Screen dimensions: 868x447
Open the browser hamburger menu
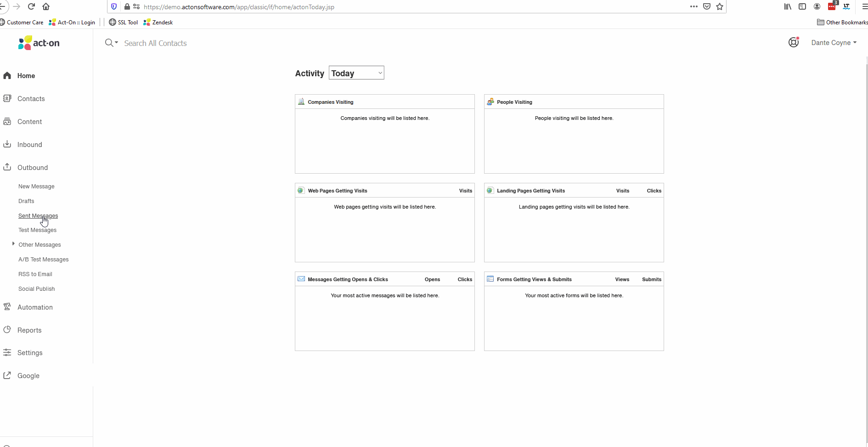click(864, 6)
